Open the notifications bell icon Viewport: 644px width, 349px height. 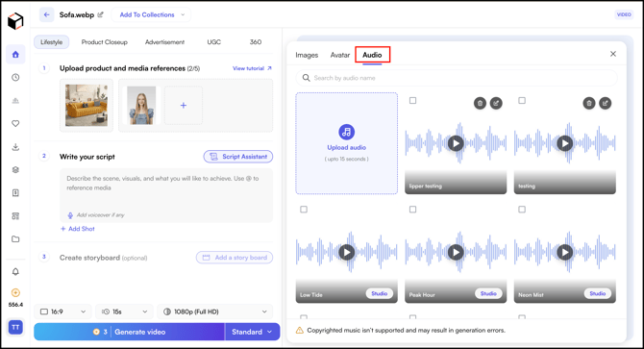[x=15, y=271]
